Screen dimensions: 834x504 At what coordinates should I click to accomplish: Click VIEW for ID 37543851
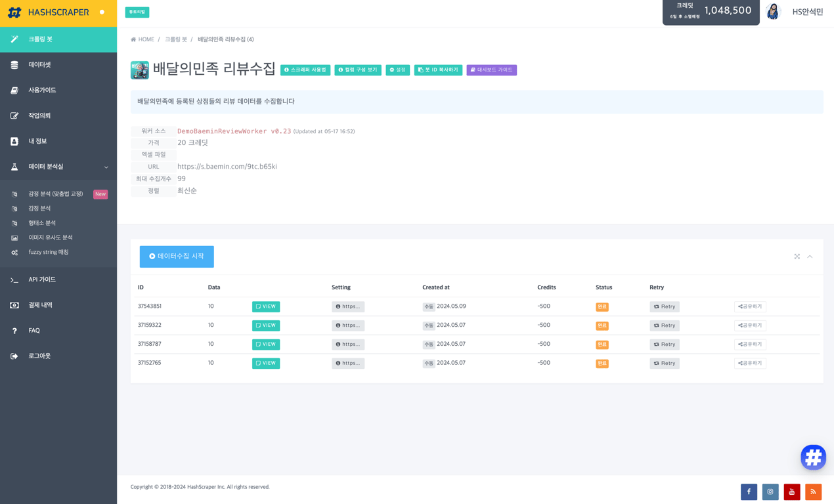266,306
